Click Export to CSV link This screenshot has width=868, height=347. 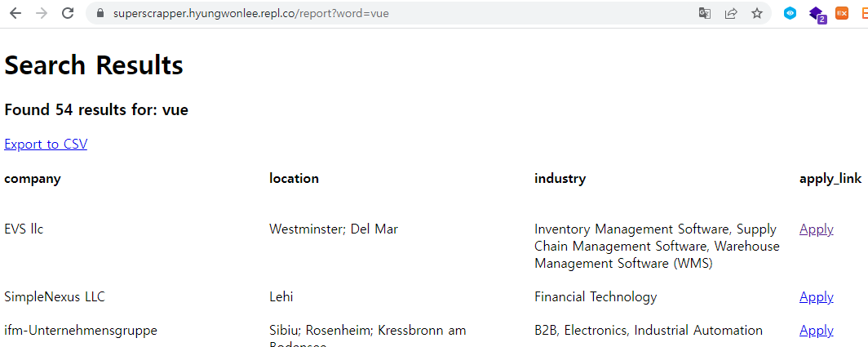coord(46,145)
